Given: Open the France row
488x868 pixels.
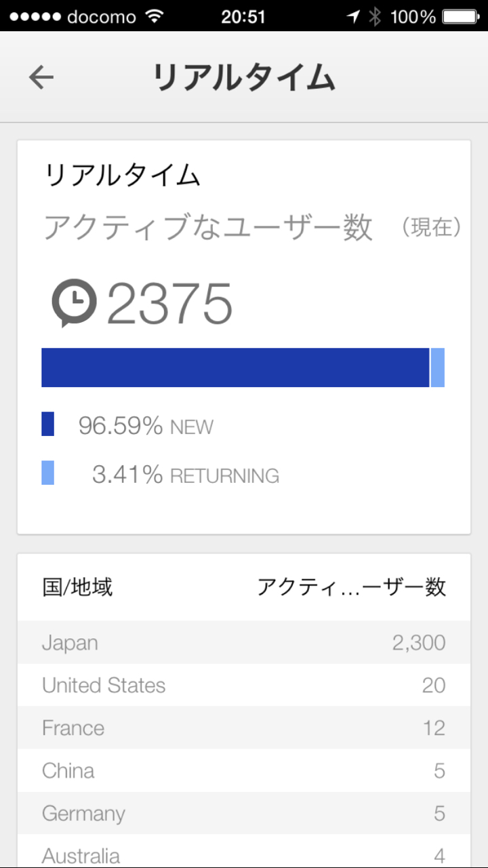Looking at the screenshot, I should (244, 728).
